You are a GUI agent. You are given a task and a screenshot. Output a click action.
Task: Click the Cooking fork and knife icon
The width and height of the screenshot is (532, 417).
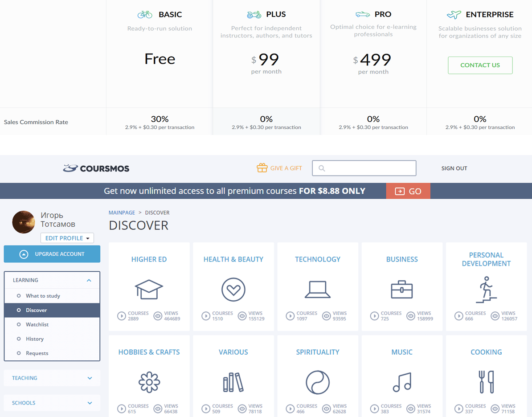(x=486, y=382)
